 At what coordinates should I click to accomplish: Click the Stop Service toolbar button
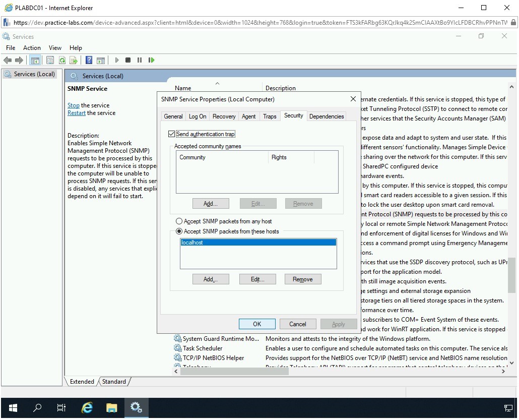(128, 60)
